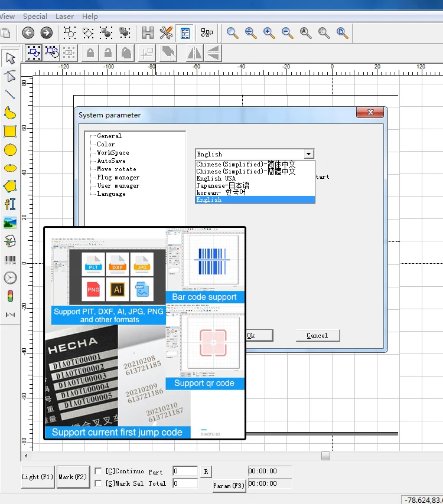Click the barcode tool icon
Screen dimensions: 443x504
click(x=10, y=259)
